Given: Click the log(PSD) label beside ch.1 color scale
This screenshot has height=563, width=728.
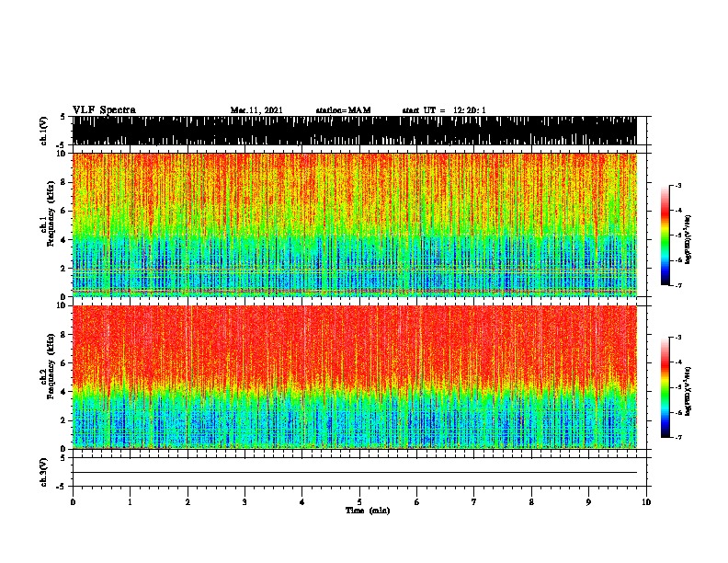Looking at the screenshot, I should (x=688, y=239).
